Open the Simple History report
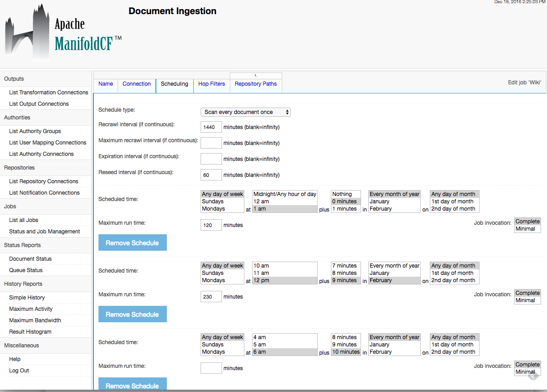 click(x=27, y=298)
